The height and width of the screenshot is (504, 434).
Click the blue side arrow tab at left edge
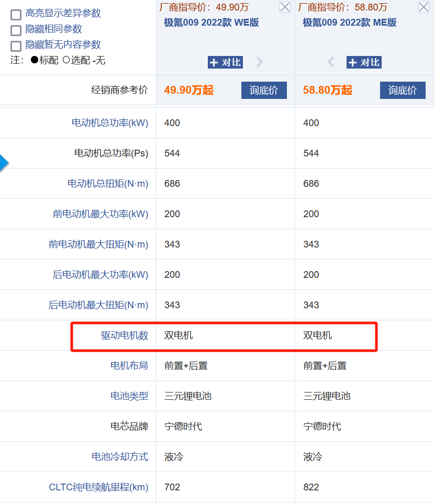tap(4, 163)
